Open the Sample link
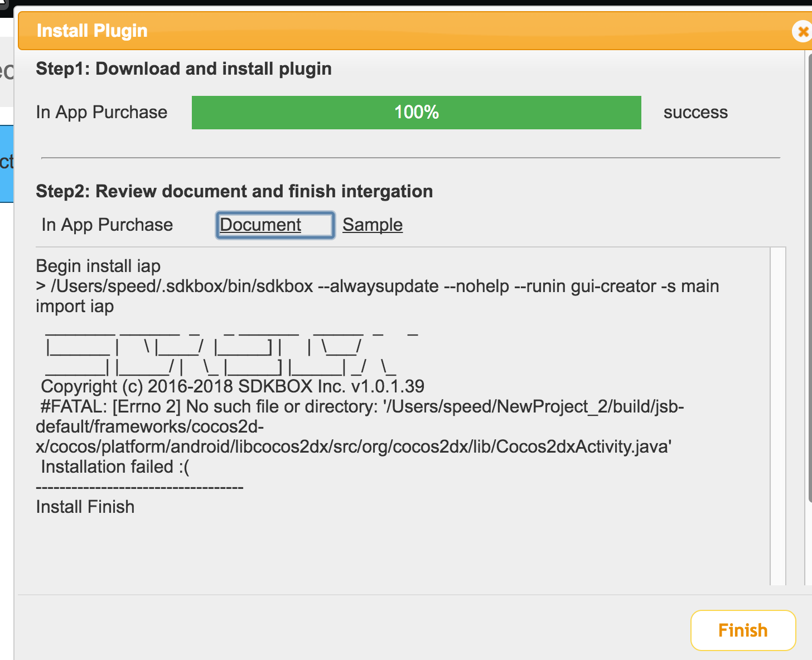 [373, 225]
